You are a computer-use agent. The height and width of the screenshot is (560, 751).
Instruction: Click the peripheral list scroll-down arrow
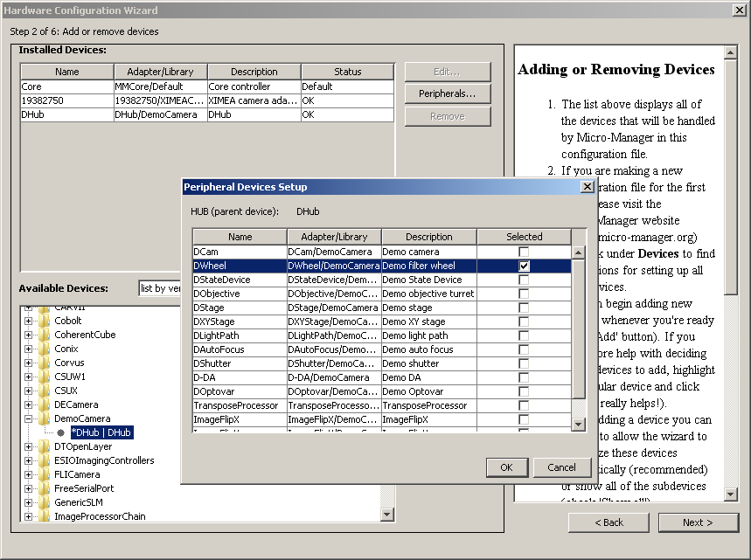(579, 424)
